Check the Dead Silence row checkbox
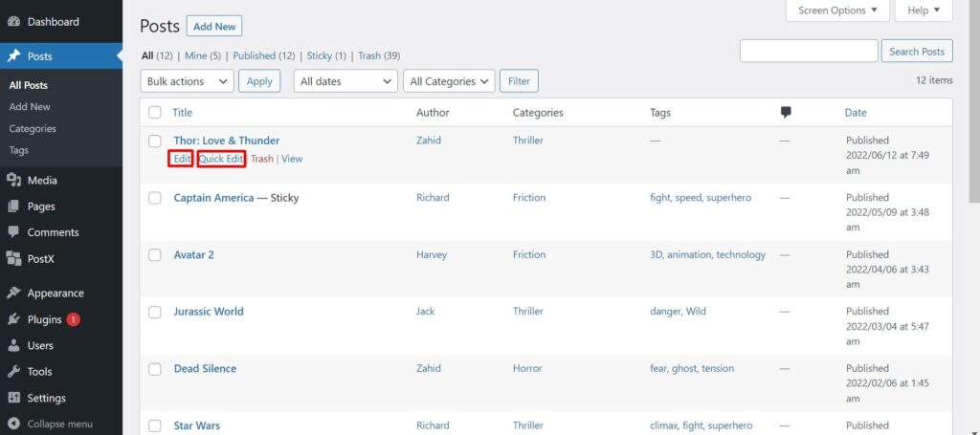The width and height of the screenshot is (980, 435). coord(154,369)
